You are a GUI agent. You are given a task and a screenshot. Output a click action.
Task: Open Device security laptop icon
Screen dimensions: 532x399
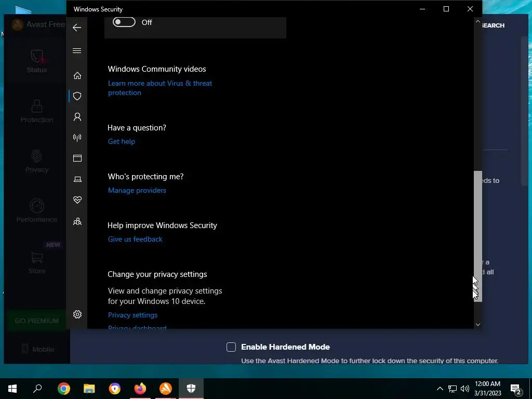(77, 179)
